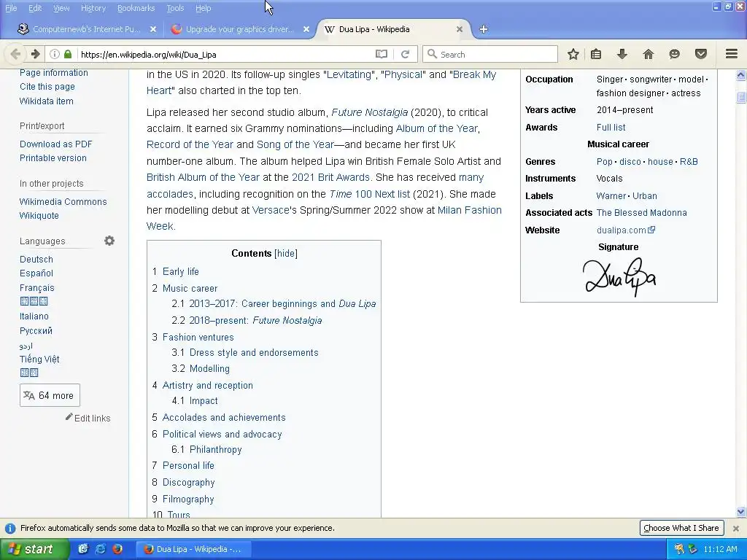Close the Upgrade your graphics driver tab

coord(306,29)
